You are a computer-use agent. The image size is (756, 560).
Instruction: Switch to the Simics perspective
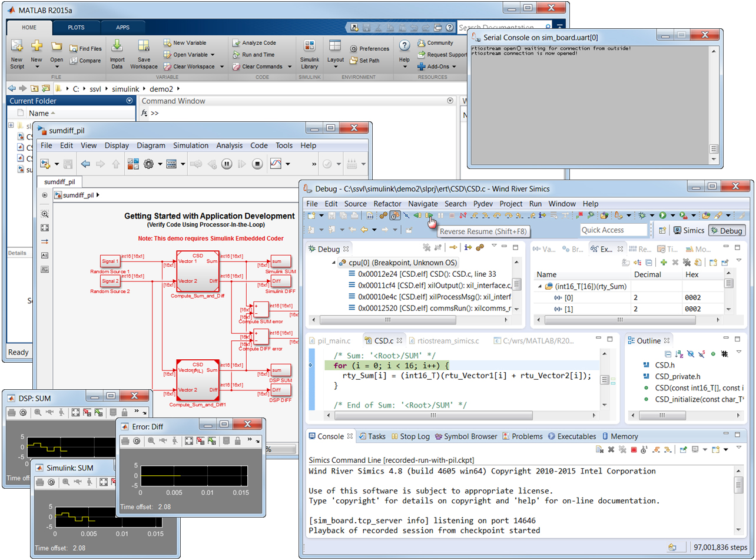click(689, 230)
